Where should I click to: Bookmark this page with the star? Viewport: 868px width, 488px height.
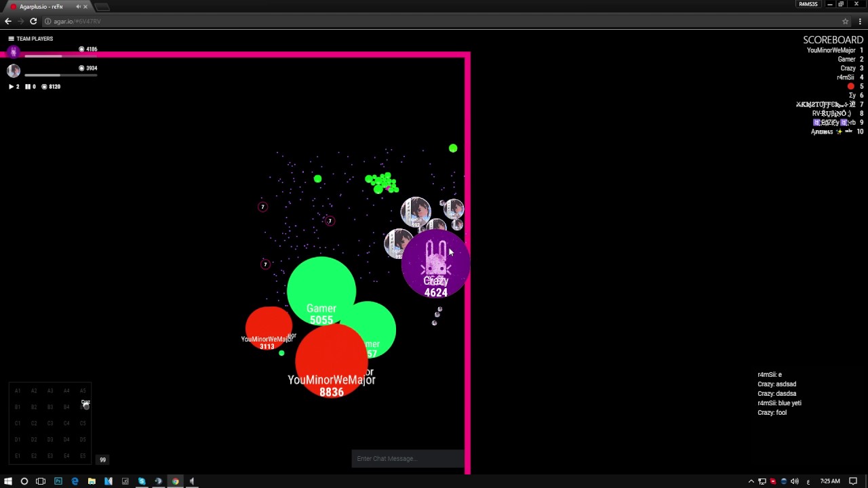(x=845, y=21)
